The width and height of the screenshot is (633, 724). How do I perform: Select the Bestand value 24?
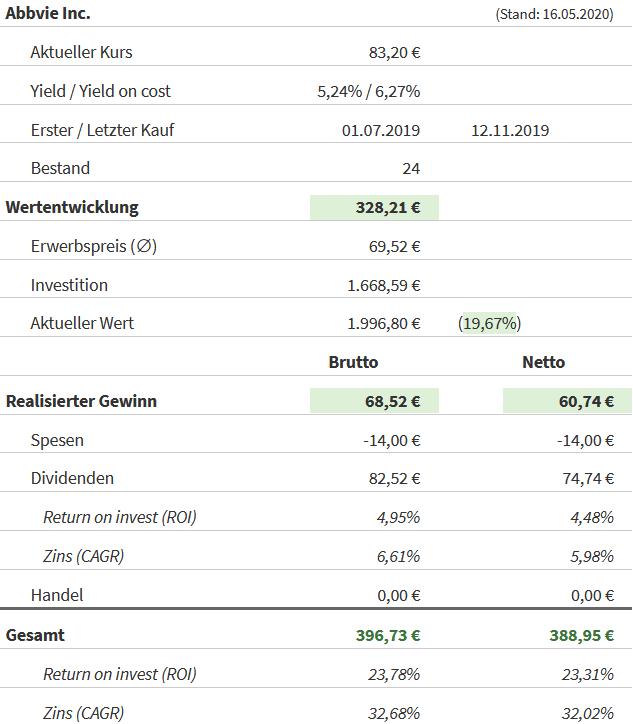(x=410, y=168)
